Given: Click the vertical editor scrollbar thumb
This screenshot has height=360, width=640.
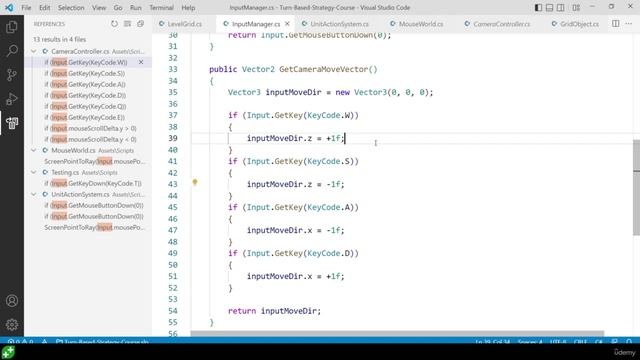Looking at the screenshot, I should (636, 187).
